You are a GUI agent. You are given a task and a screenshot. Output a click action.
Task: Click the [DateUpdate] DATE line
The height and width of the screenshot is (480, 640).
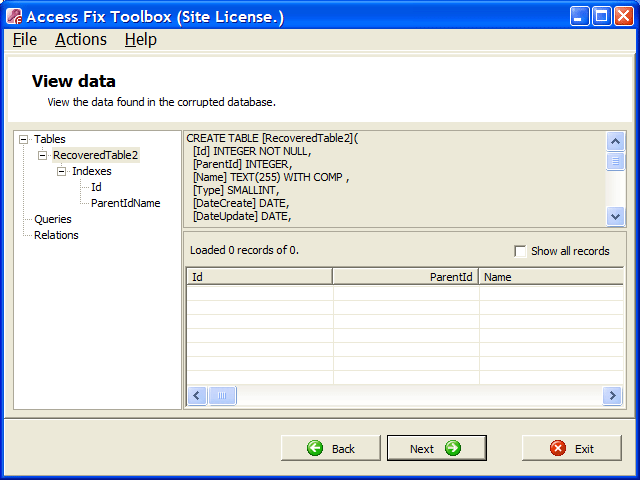coord(242,216)
